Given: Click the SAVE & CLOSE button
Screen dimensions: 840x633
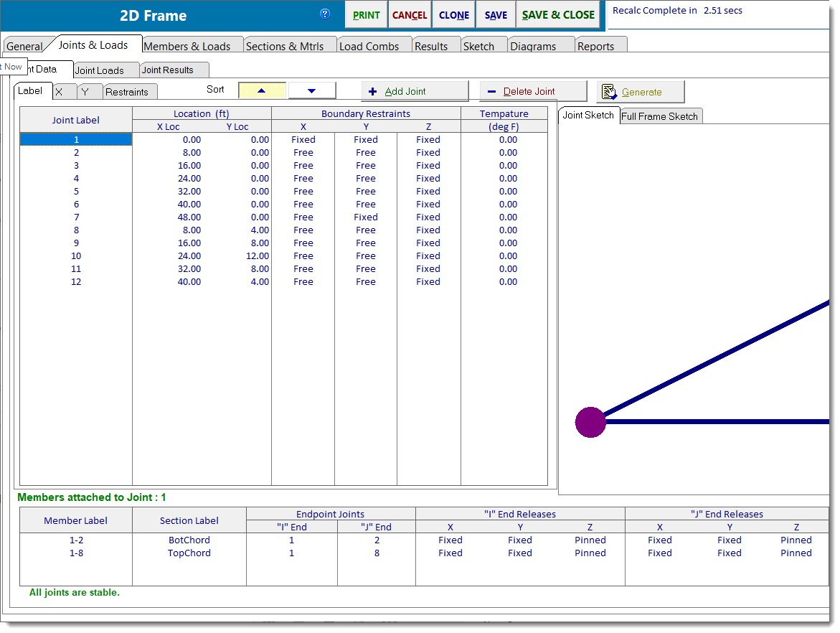Looking at the screenshot, I should [x=558, y=15].
